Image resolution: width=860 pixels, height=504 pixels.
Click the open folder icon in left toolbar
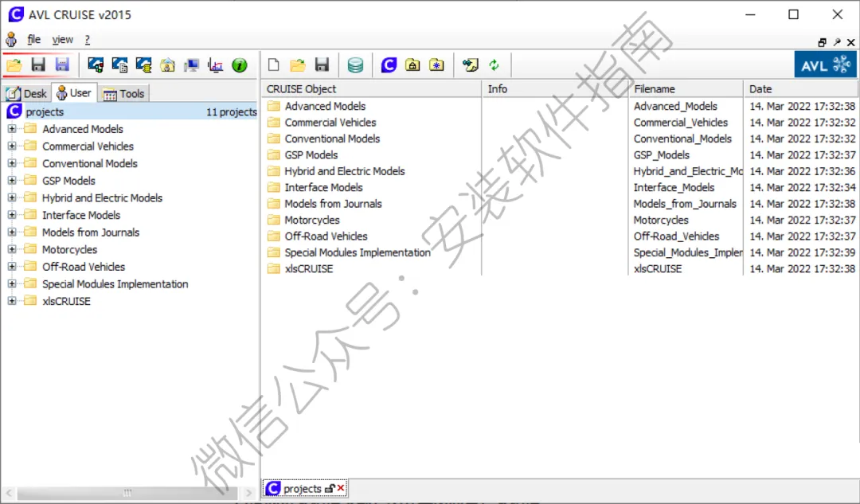[x=14, y=65]
